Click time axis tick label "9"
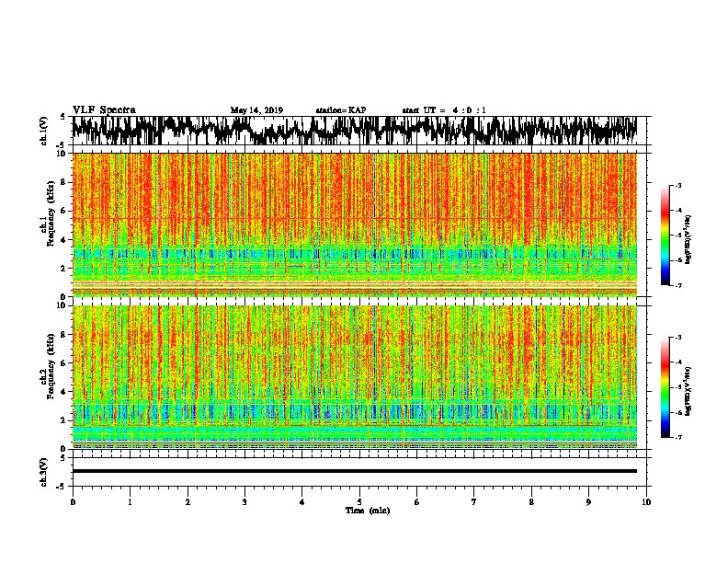Screen dimensions: 728x563 [588, 501]
